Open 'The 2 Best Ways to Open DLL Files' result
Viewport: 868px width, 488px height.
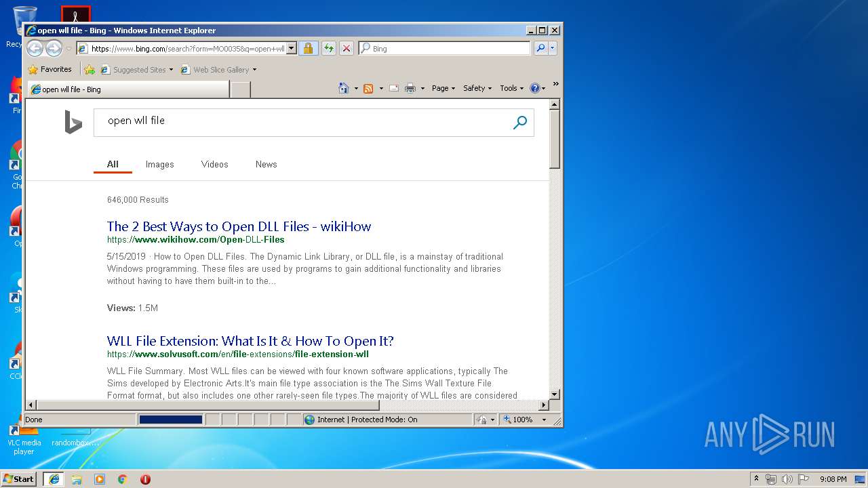click(239, 226)
